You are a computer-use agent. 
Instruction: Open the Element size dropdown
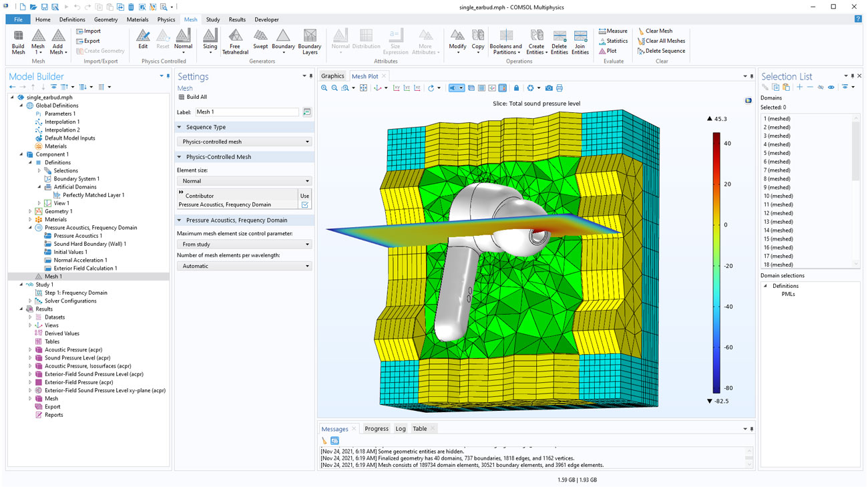coord(244,181)
